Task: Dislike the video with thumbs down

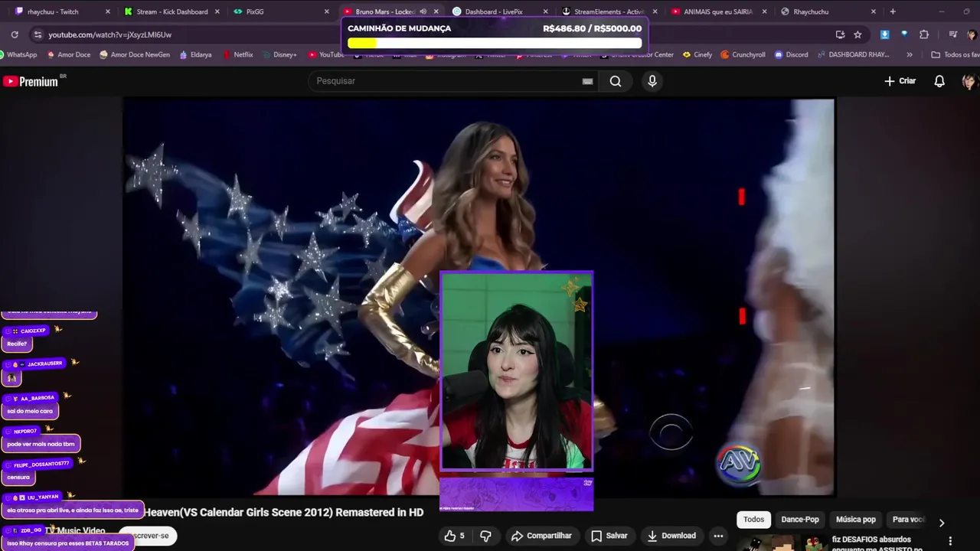Action: [485, 536]
